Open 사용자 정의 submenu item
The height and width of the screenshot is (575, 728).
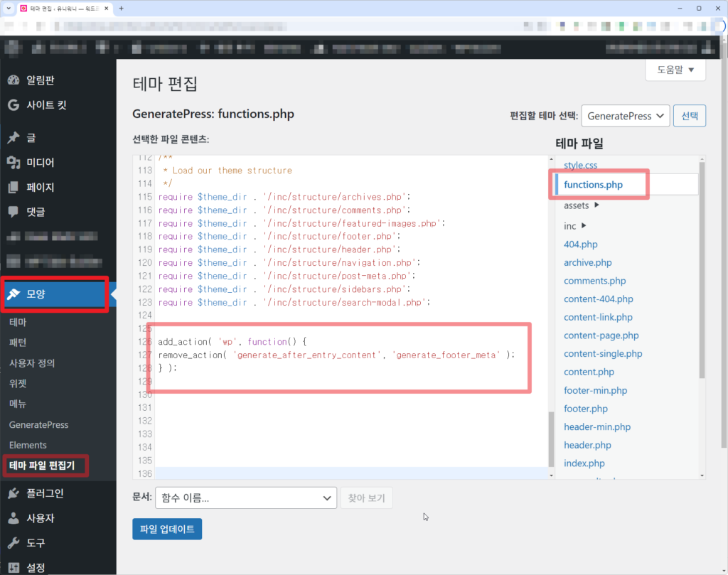click(32, 363)
